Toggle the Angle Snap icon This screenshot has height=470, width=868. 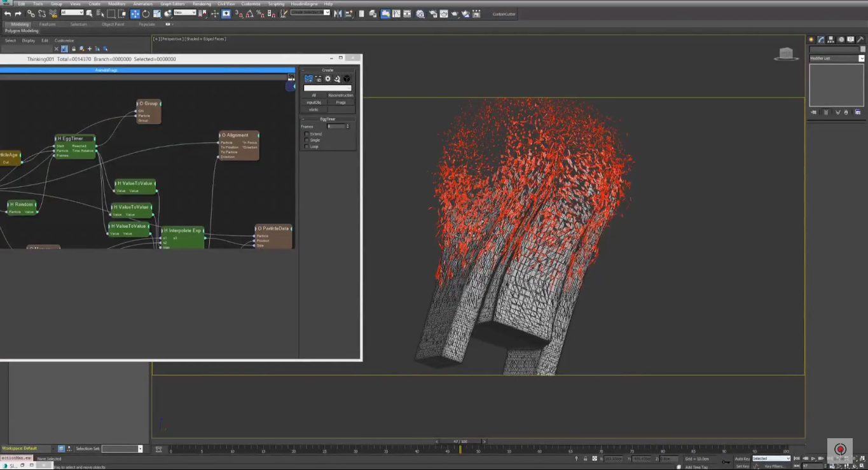pyautogui.click(x=249, y=13)
